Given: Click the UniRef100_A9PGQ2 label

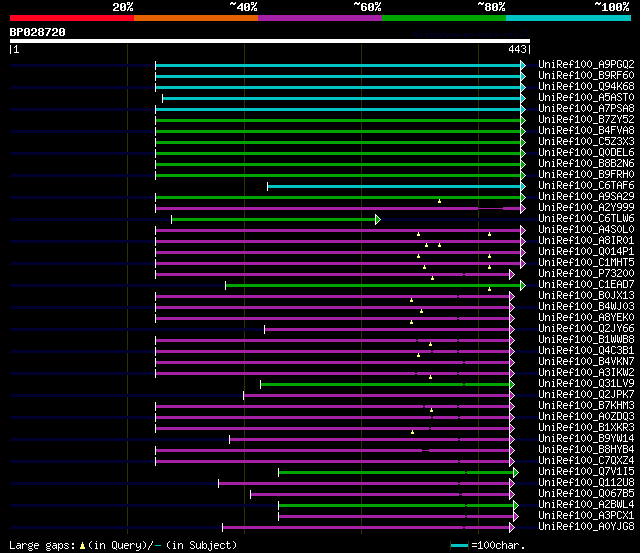Looking at the screenshot, I should tap(586, 64).
